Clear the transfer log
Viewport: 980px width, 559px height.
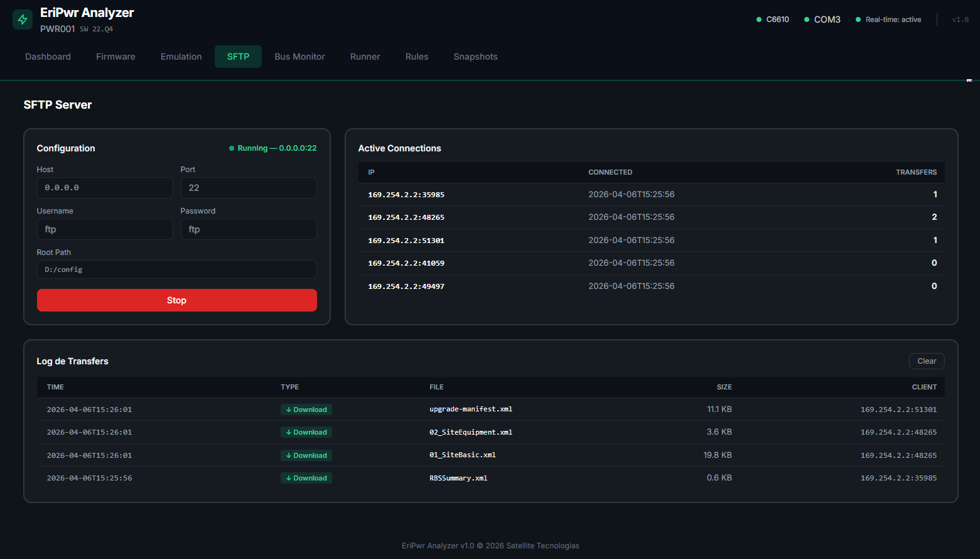[x=926, y=361]
